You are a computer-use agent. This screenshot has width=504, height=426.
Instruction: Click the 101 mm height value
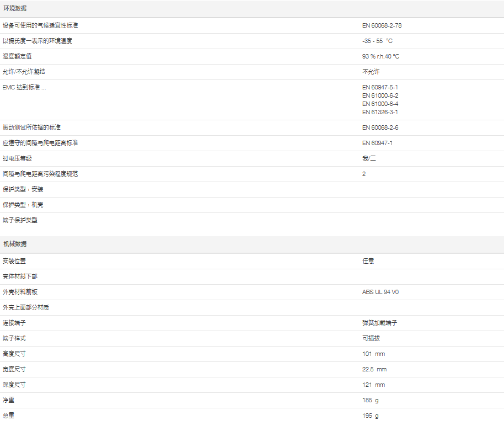[x=373, y=354]
